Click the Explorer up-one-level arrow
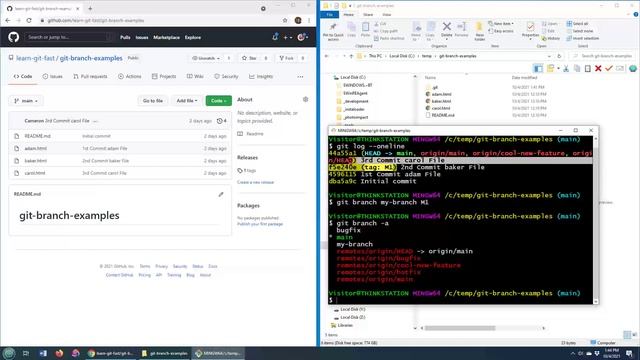Image resolution: width=640 pixels, height=360 pixels. (351, 56)
